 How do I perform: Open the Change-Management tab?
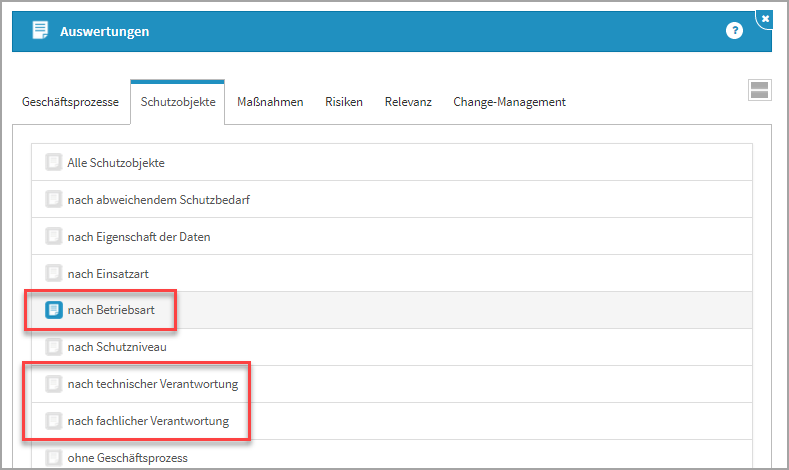tap(509, 102)
